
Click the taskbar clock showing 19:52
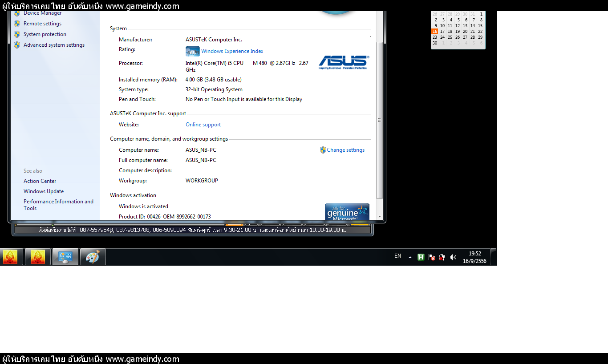click(474, 257)
